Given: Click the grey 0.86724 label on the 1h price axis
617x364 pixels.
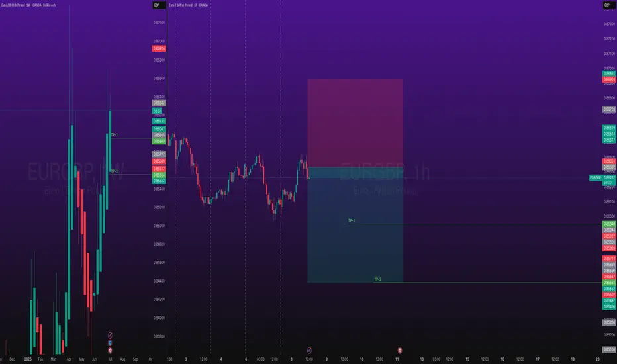Looking at the screenshot, I should (610, 109).
